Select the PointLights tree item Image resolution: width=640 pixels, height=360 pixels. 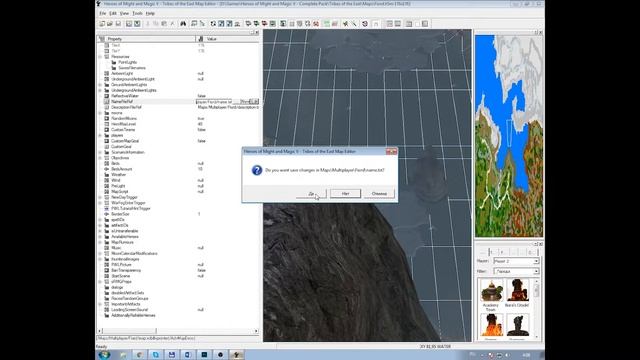coord(127,62)
